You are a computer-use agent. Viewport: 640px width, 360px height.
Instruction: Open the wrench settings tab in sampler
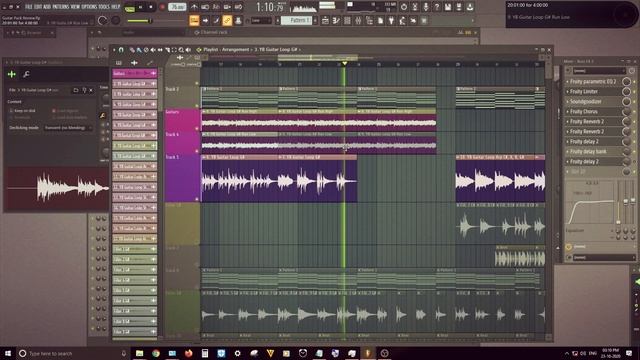[x=26, y=74]
